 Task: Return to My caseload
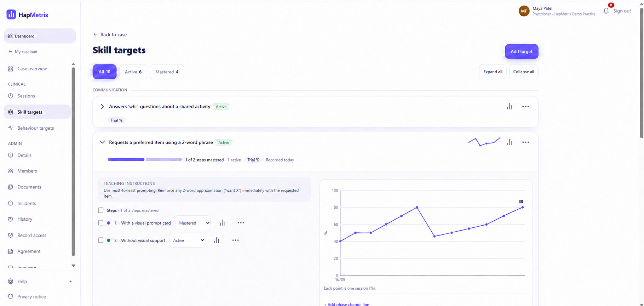[23, 52]
